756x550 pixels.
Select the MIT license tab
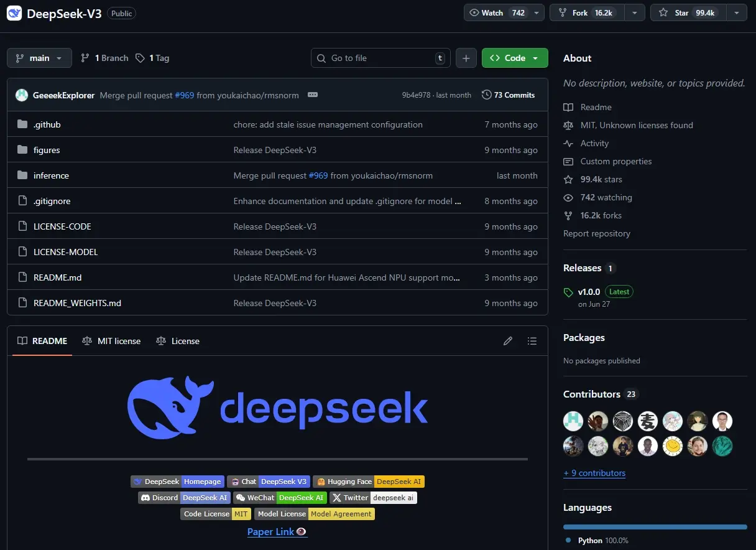[x=111, y=341]
